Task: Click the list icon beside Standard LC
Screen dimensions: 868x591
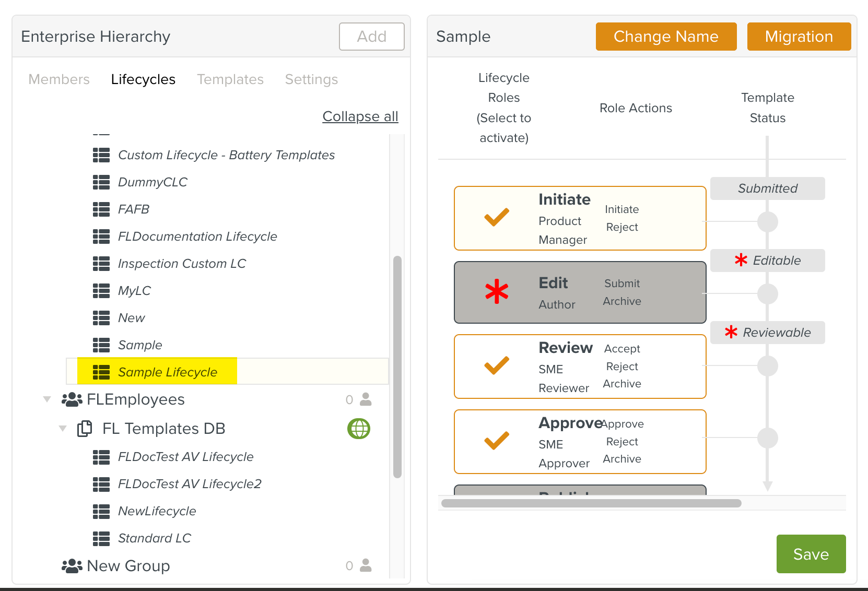Action: point(101,538)
